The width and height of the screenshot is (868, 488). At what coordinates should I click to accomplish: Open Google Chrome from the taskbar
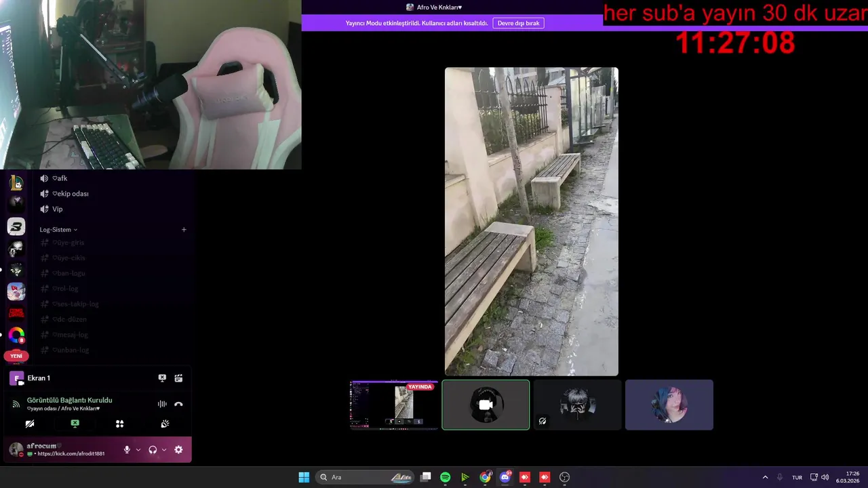point(485,477)
